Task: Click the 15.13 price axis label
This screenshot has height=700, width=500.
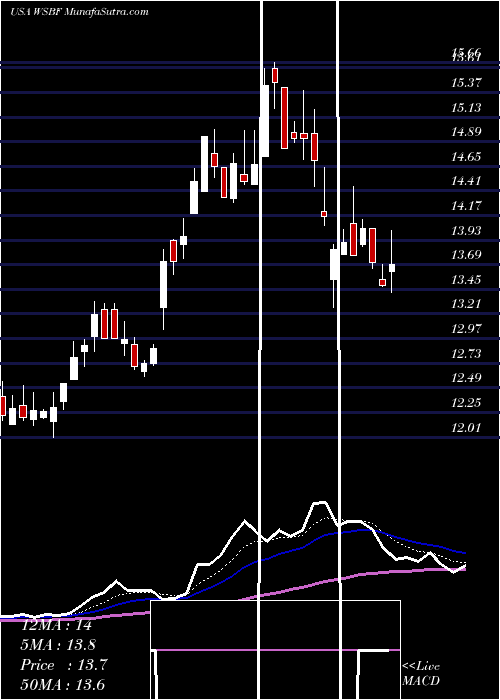Action: click(467, 107)
